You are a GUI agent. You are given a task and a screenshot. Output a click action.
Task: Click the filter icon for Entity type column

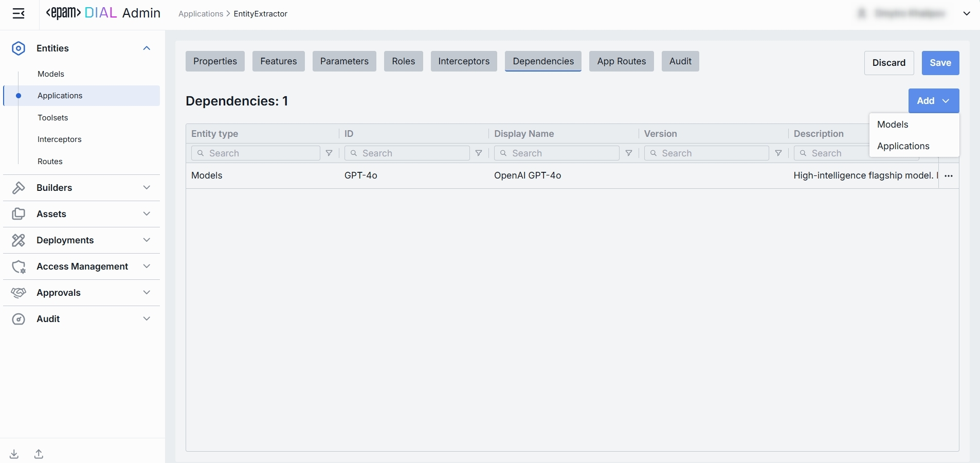click(x=329, y=153)
